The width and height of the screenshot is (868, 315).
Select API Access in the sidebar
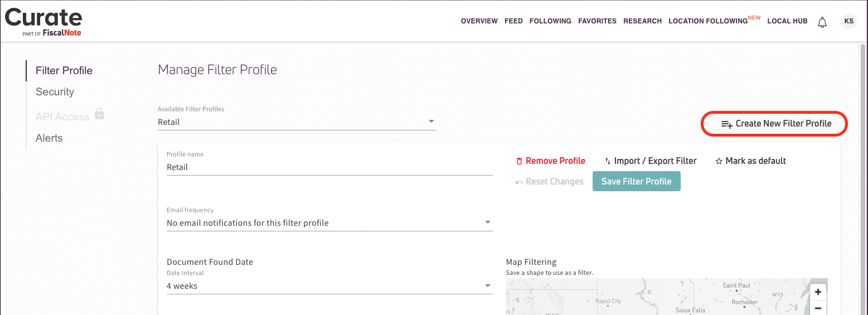click(x=62, y=117)
